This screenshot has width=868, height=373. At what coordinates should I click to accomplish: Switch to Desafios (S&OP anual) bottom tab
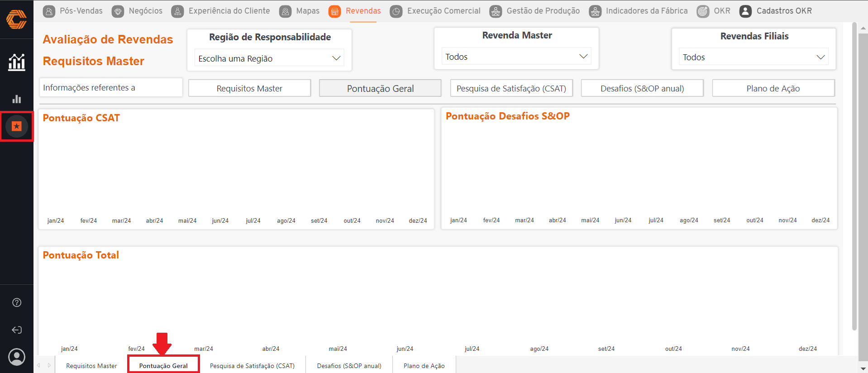pyautogui.click(x=349, y=365)
